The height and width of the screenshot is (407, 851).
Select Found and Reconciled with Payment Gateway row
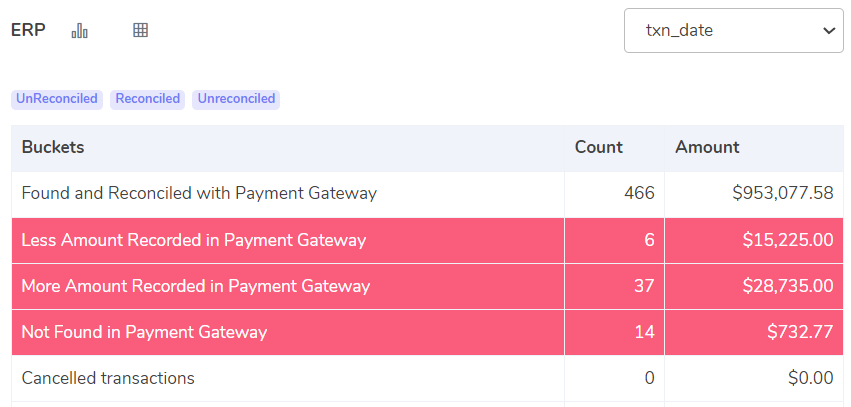click(x=199, y=194)
